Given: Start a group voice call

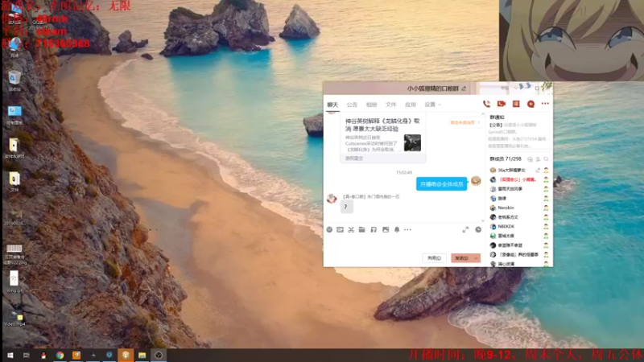Looking at the screenshot, I should [486, 105].
